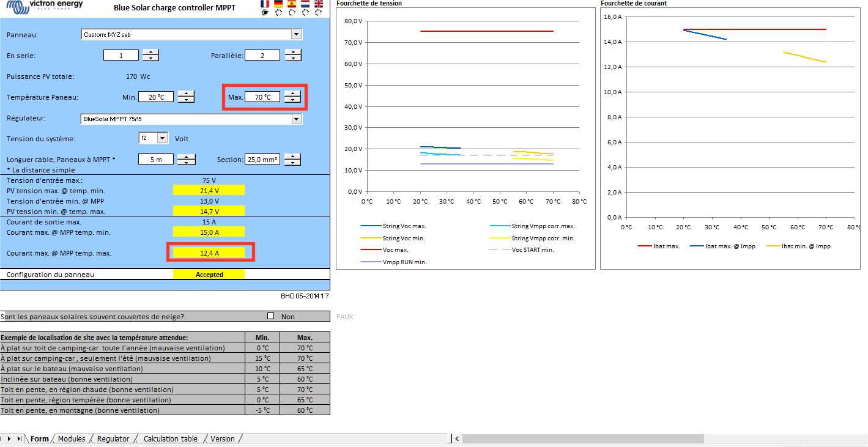Expand the Régulateur dropdown
The height and width of the screenshot is (447, 868).
click(x=297, y=119)
